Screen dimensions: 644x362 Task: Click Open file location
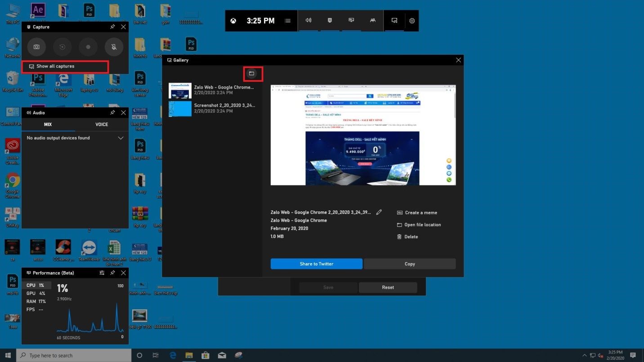[x=422, y=225]
